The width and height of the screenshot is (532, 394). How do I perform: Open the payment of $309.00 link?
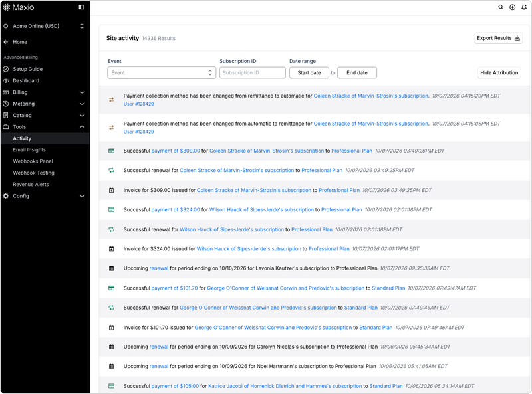coord(176,151)
